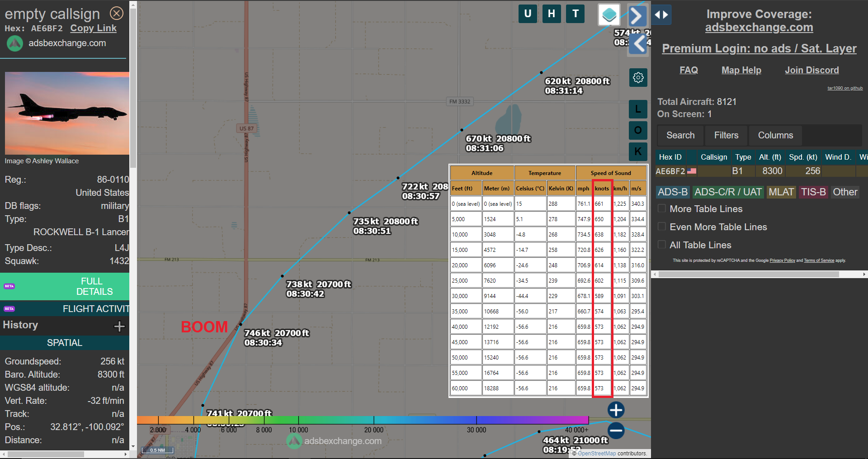Sort table by Alt. (ft) column
This screenshot has height=459, width=868.
(770, 157)
